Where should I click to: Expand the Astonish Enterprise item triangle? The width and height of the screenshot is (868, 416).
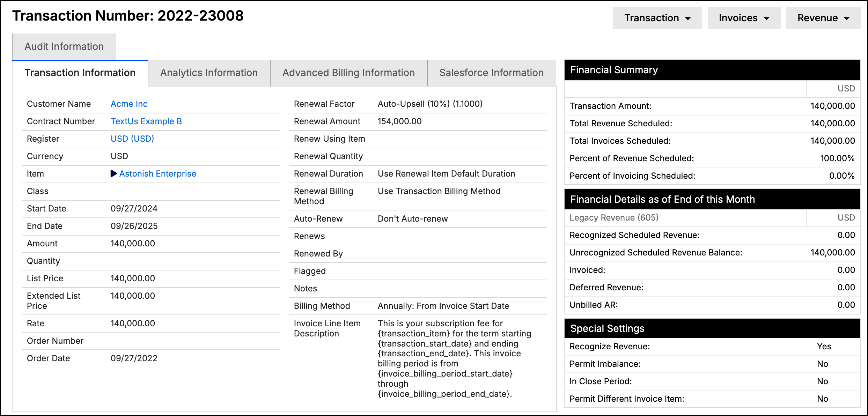pos(113,173)
